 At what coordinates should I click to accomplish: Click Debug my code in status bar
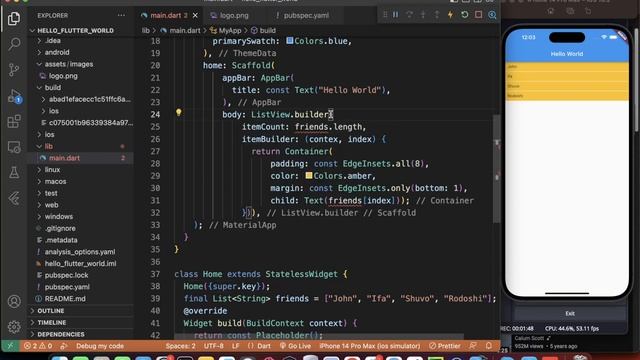[x=100, y=346]
